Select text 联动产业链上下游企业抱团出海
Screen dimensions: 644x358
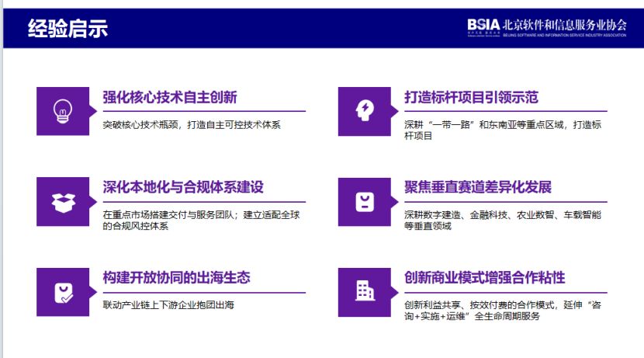click(168, 305)
